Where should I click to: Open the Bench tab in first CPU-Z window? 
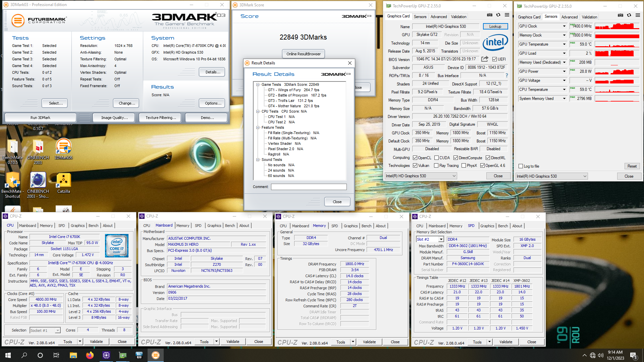click(93, 226)
